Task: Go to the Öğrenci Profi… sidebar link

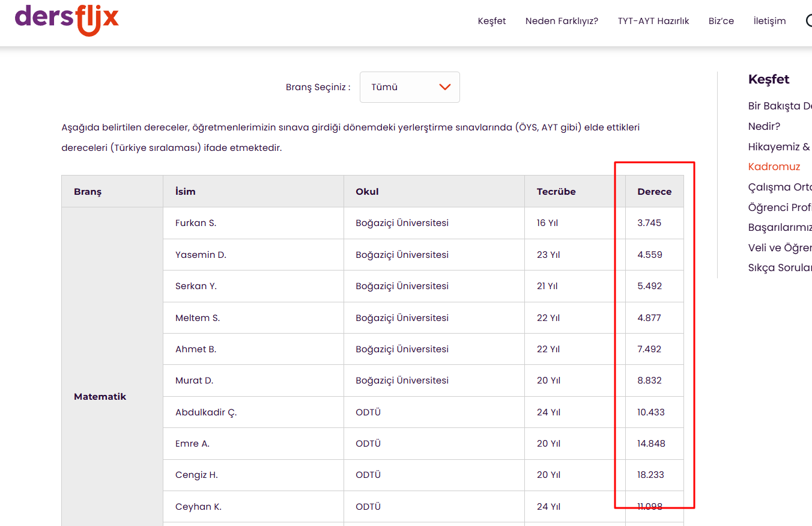Action: point(780,207)
